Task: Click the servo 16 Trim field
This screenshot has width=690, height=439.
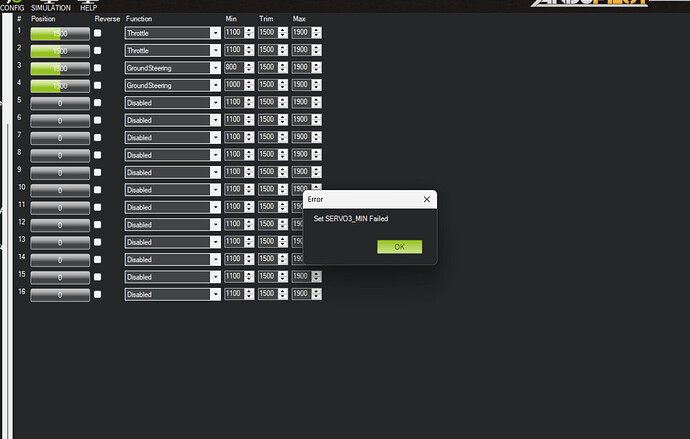Action: [267, 294]
